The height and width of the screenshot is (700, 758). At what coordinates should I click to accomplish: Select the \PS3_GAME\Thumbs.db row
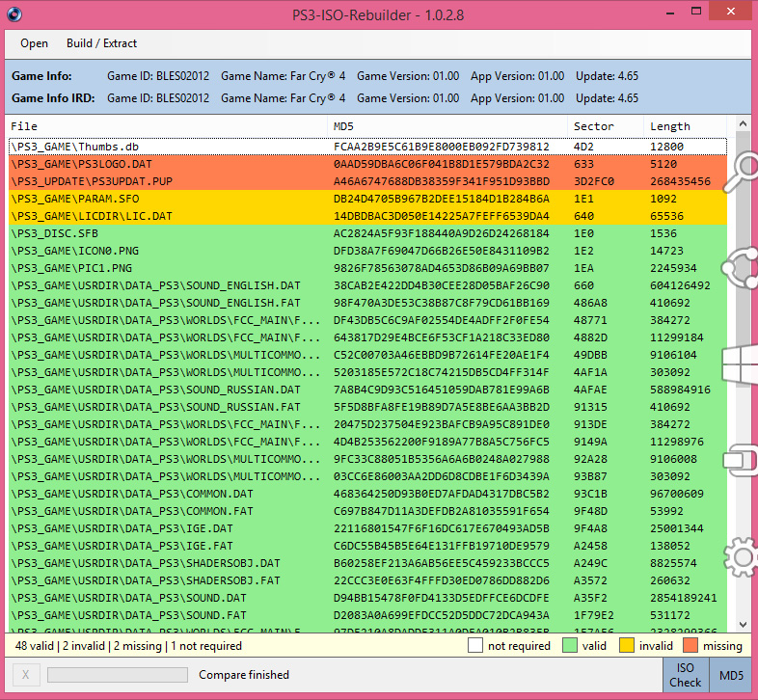tap(367, 147)
